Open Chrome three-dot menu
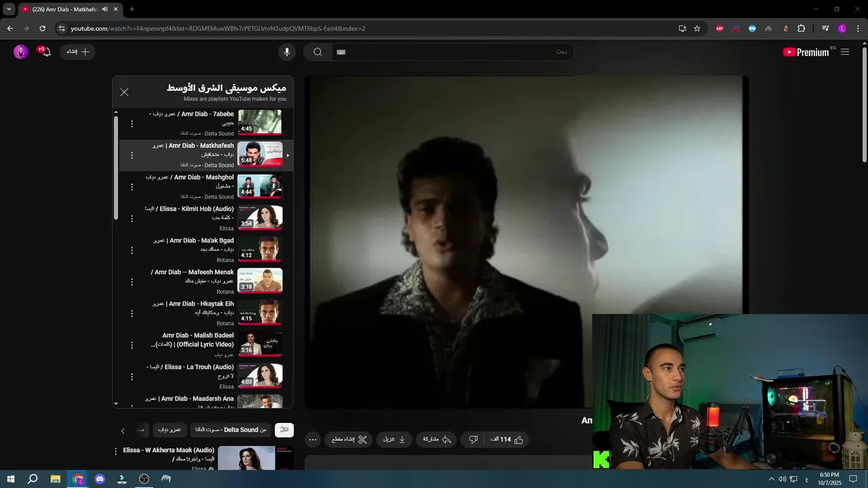This screenshot has width=868, height=488. click(x=859, y=28)
